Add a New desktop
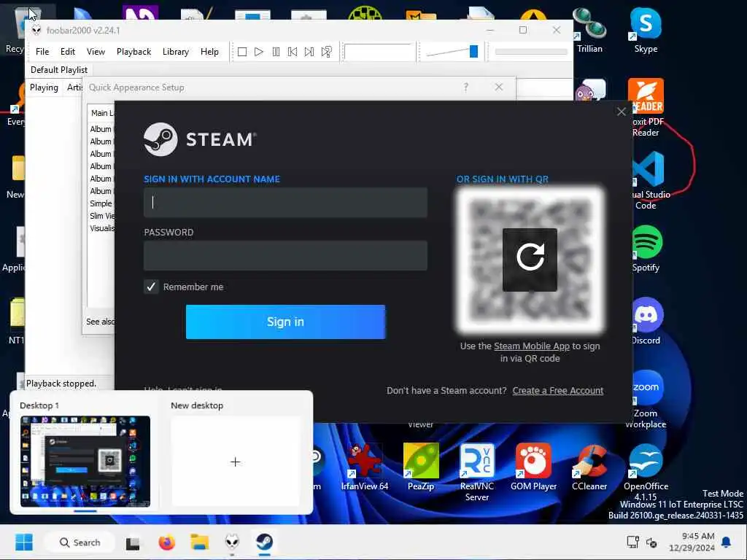 (x=236, y=462)
